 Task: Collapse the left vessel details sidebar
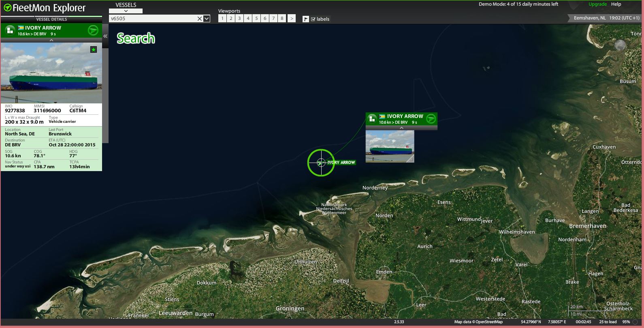pyautogui.click(x=105, y=36)
